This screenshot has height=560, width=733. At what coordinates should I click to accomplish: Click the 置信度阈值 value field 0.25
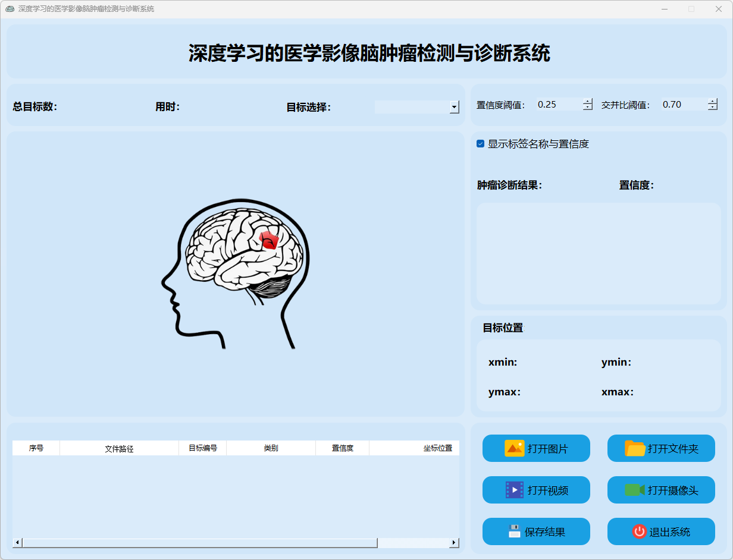(x=559, y=105)
